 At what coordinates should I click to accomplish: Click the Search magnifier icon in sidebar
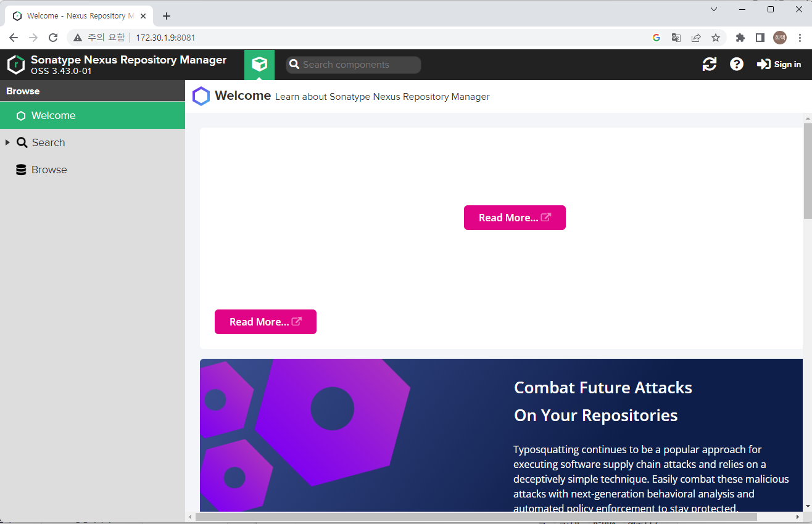(22, 142)
